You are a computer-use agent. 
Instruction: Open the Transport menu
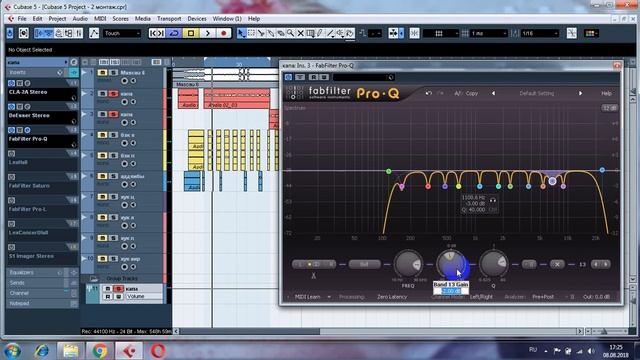(169, 19)
